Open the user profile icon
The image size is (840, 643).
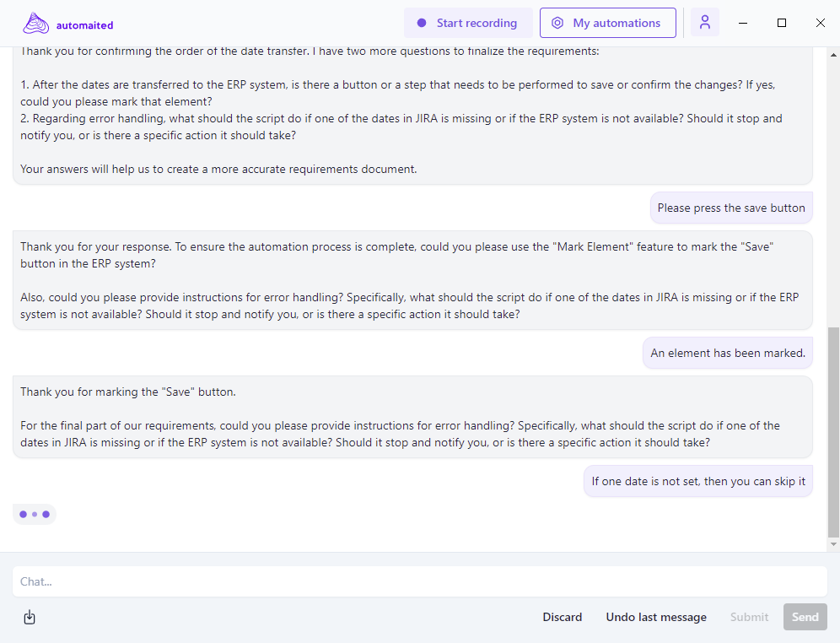[x=705, y=23]
